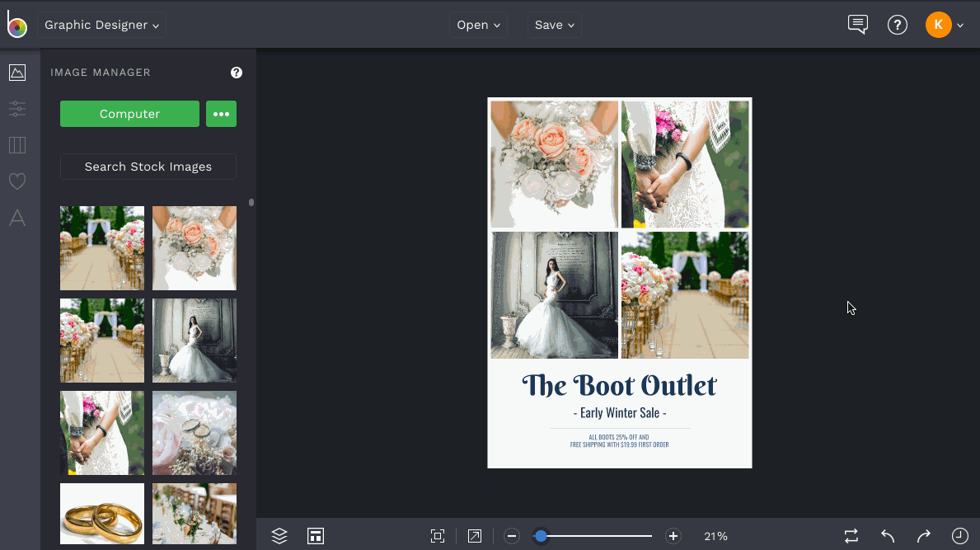Click Search Stock Images button

point(148,167)
